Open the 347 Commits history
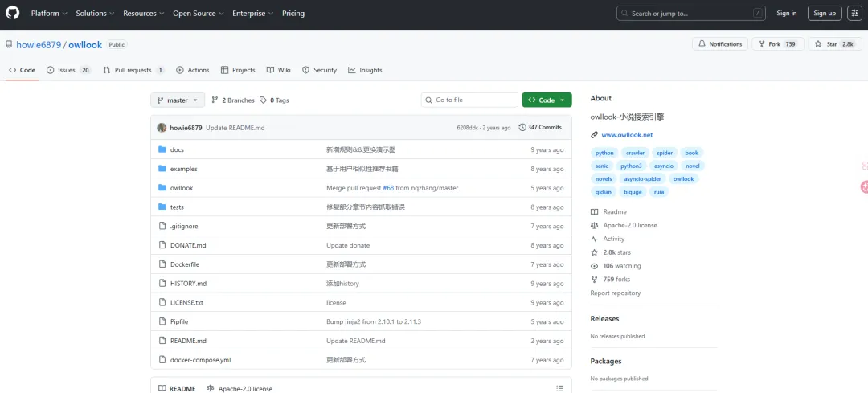Viewport: 868px width, 393px height. [540, 127]
